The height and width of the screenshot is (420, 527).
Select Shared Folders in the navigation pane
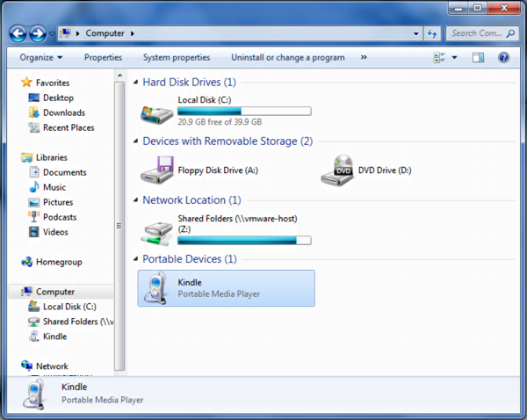pyautogui.click(x=78, y=322)
